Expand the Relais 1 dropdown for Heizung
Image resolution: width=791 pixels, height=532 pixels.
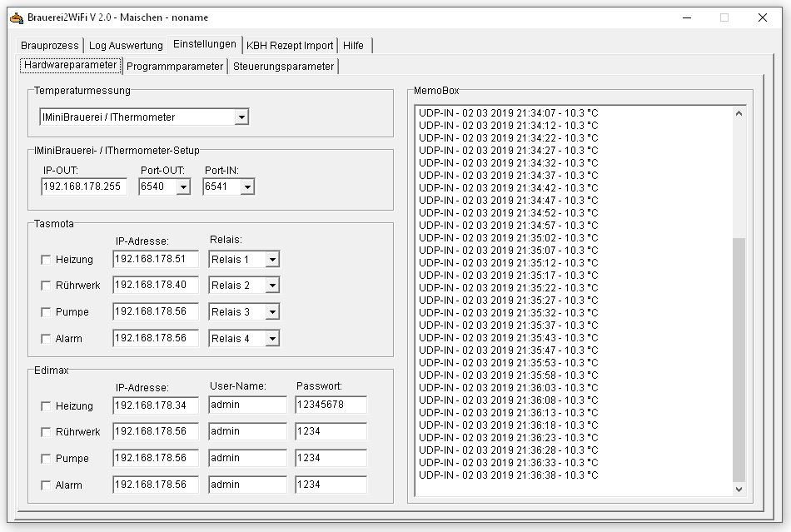(271, 260)
